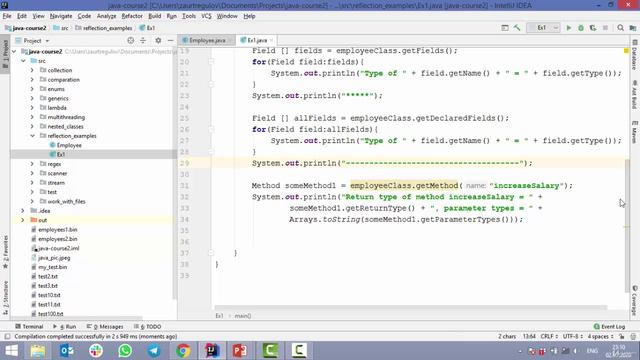Click the UTF-8 encoding setting
640x360 pixels.
click(x=573, y=337)
